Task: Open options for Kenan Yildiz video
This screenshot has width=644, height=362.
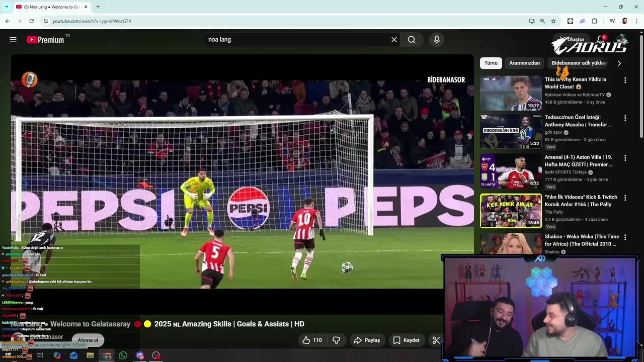Action: [625, 80]
